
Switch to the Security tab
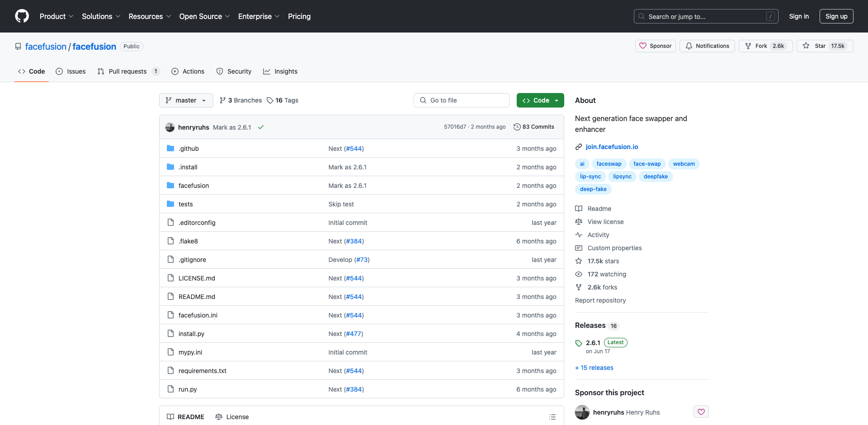click(x=234, y=71)
